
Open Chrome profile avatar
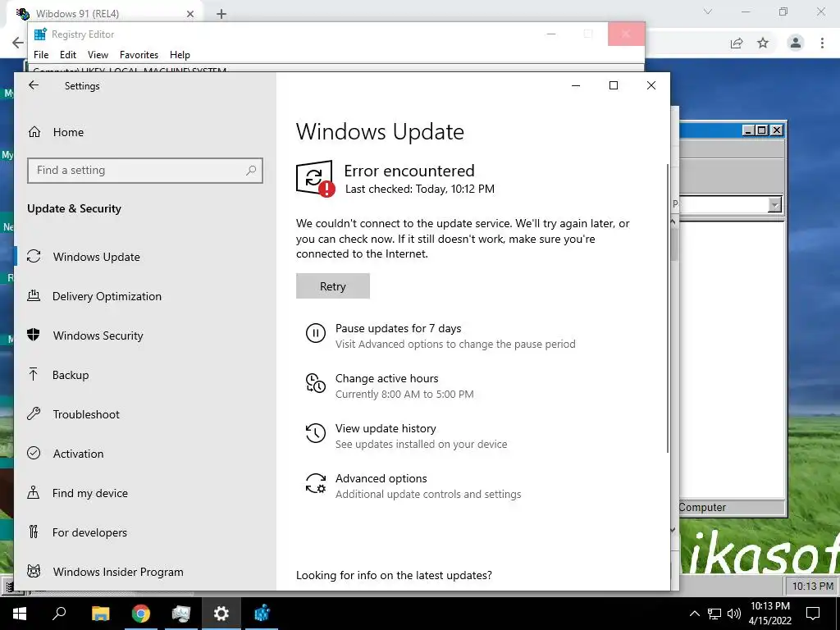pos(796,43)
